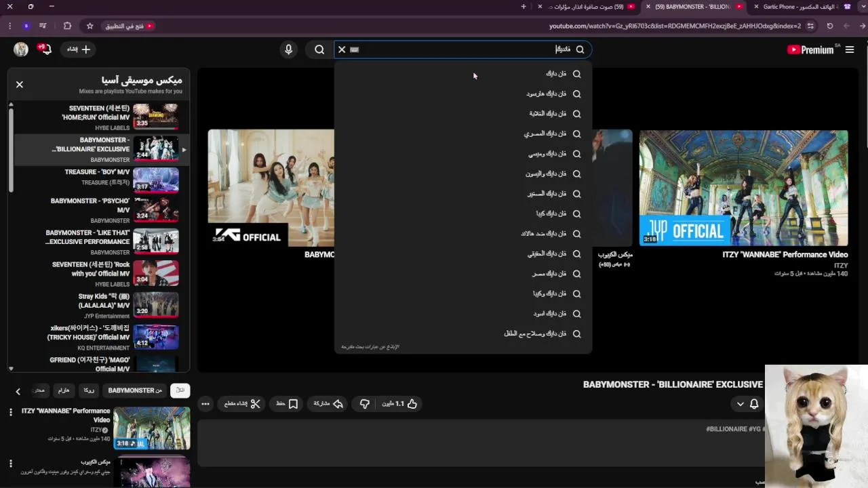
Task: Select the fourth search suggestion row
Action: (x=463, y=134)
